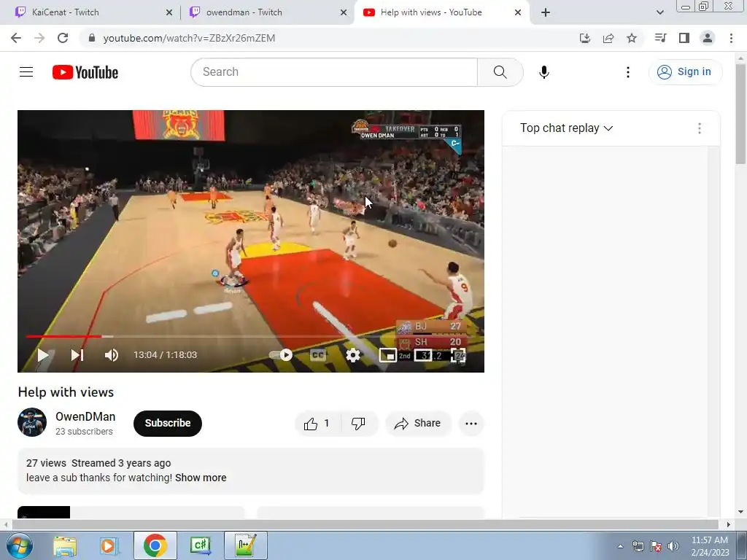Share this page icon in address bar
Viewport: 747px width, 560px height.
point(608,38)
